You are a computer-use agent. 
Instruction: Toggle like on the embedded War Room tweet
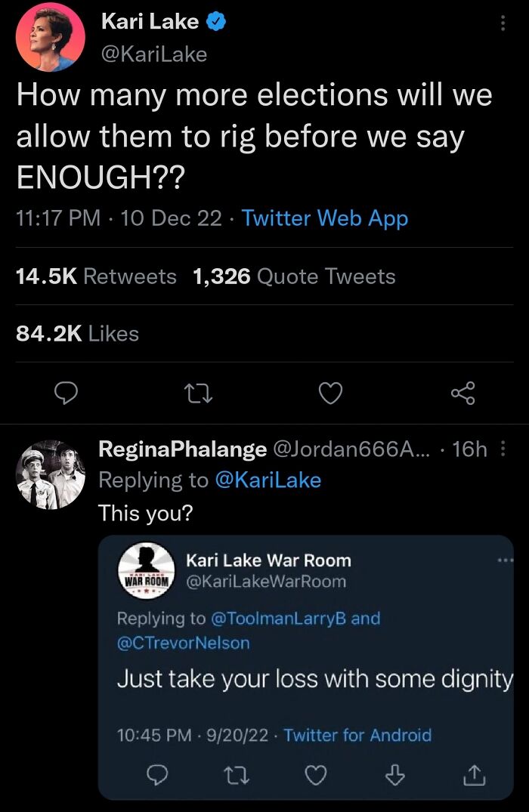tap(315, 773)
